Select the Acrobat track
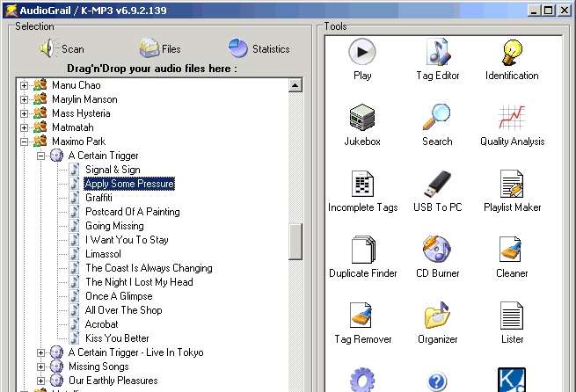The width and height of the screenshot is (576, 392). tap(101, 324)
